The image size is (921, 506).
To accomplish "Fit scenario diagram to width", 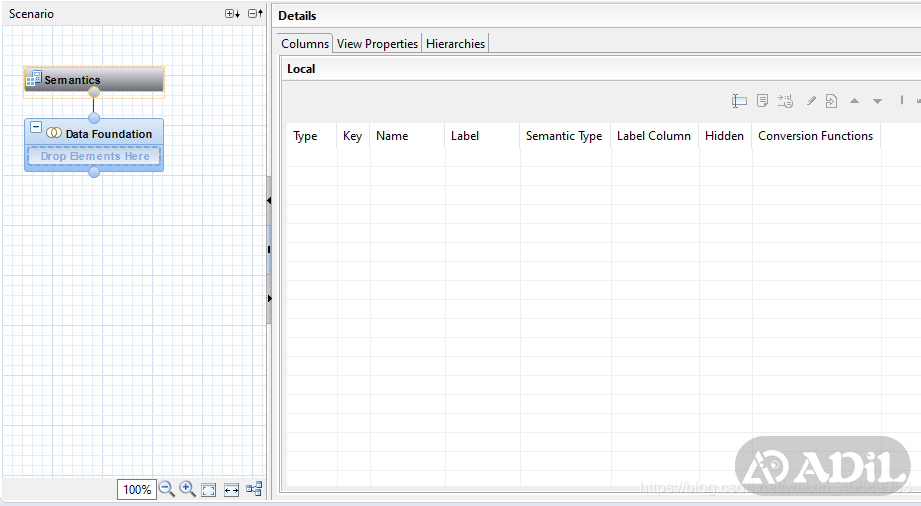I will pos(231,490).
